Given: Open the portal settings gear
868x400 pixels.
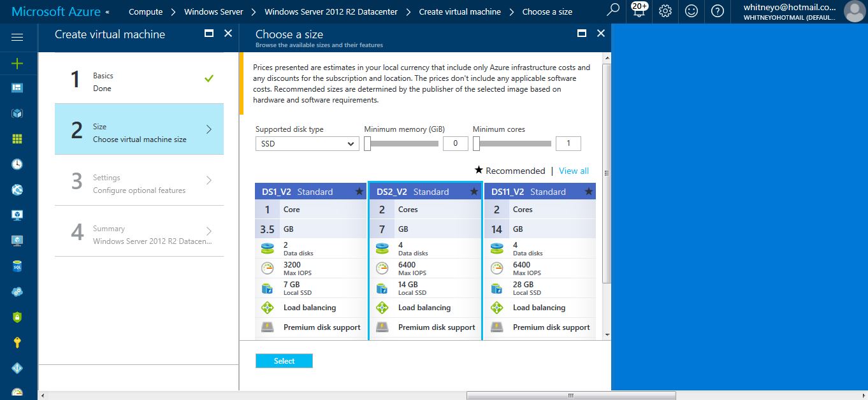Looking at the screenshot, I should point(665,11).
